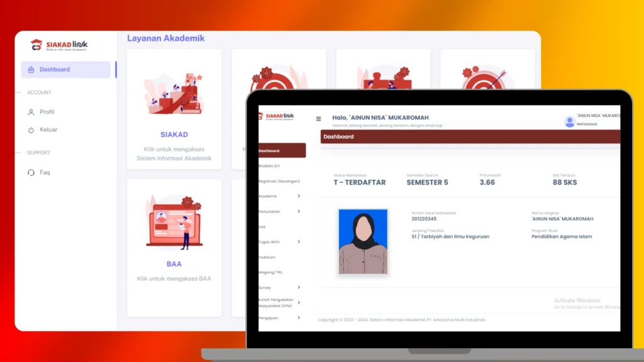This screenshot has height=362, width=644.
Task: Click the SIAKAD card staircase illustration
Action: (x=174, y=94)
